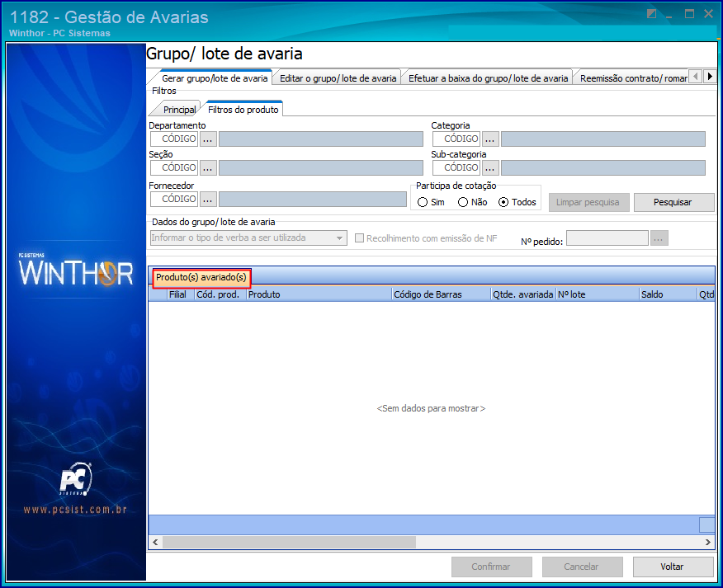
Task: Open Reemissão contrato/romaneio tab
Action: [633, 78]
